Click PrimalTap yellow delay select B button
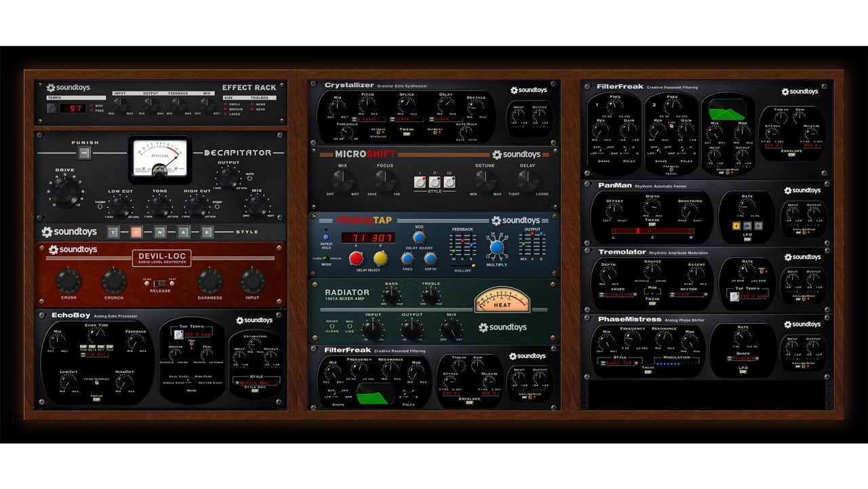This screenshot has width=868, height=489. tap(380, 258)
